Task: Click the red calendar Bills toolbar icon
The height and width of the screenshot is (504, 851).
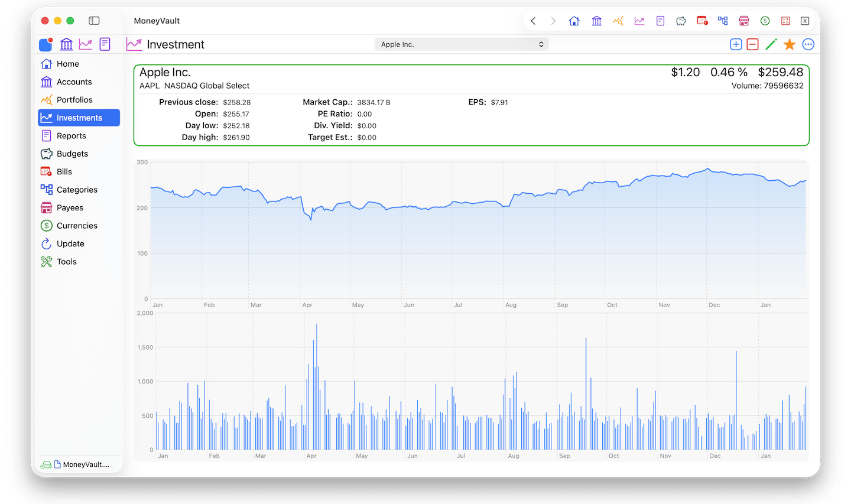Action: point(702,21)
